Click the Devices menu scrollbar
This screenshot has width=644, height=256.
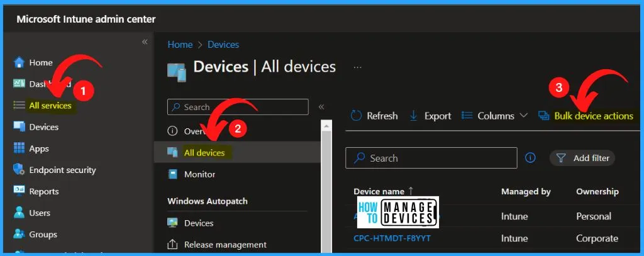pyautogui.click(x=326, y=191)
